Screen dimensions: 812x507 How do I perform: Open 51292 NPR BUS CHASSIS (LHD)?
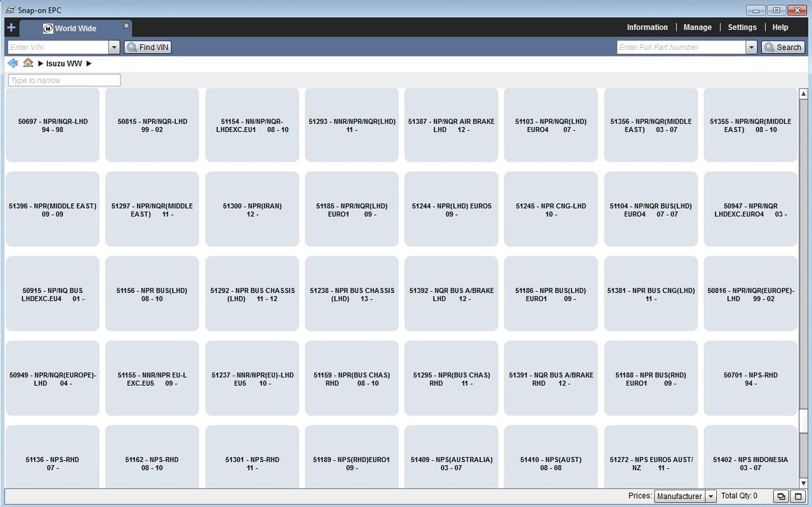coord(252,294)
